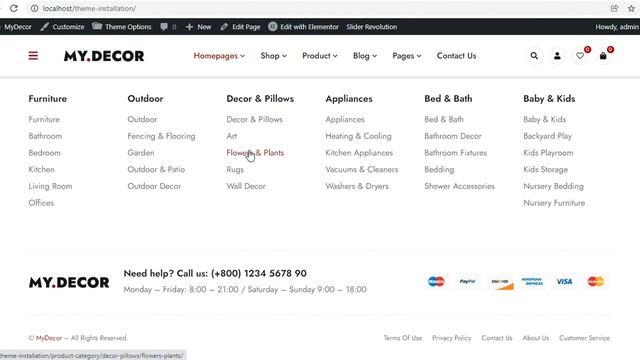
Task: Open About Us footer link
Action: point(536,338)
